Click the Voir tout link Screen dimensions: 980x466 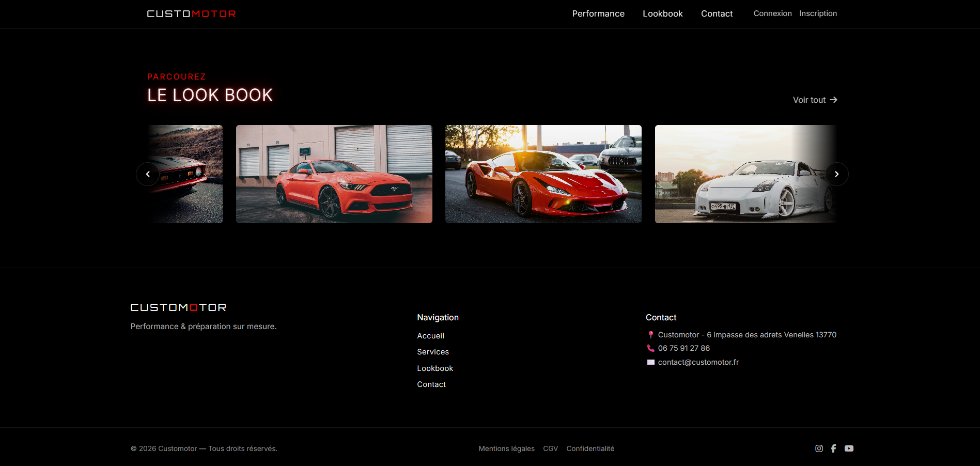pos(815,100)
